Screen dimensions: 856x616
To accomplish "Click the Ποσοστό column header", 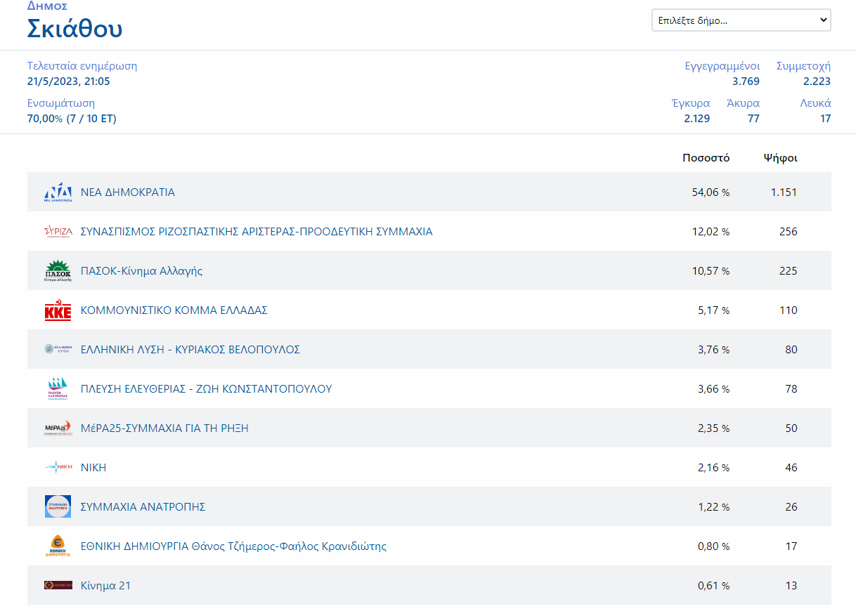I will [706, 158].
